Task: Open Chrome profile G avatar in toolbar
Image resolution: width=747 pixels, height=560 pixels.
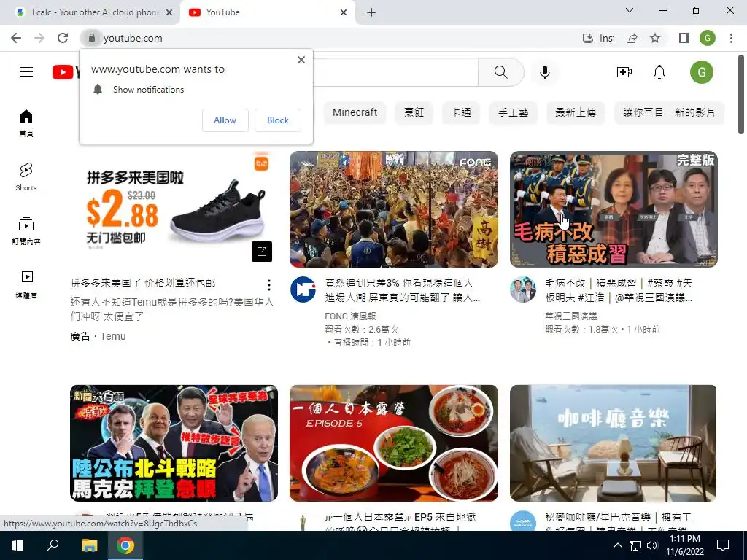Action: (708, 38)
